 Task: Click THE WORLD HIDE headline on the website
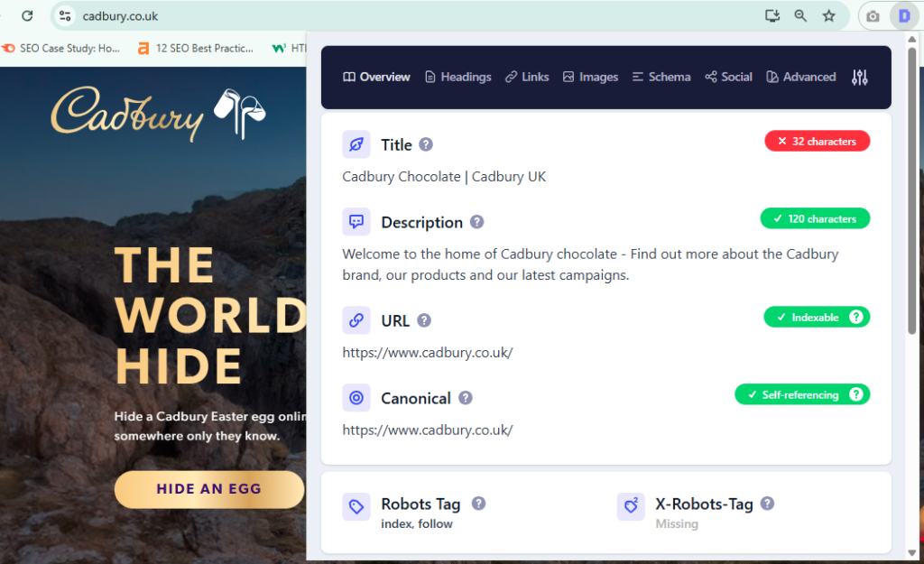(210, 315)
